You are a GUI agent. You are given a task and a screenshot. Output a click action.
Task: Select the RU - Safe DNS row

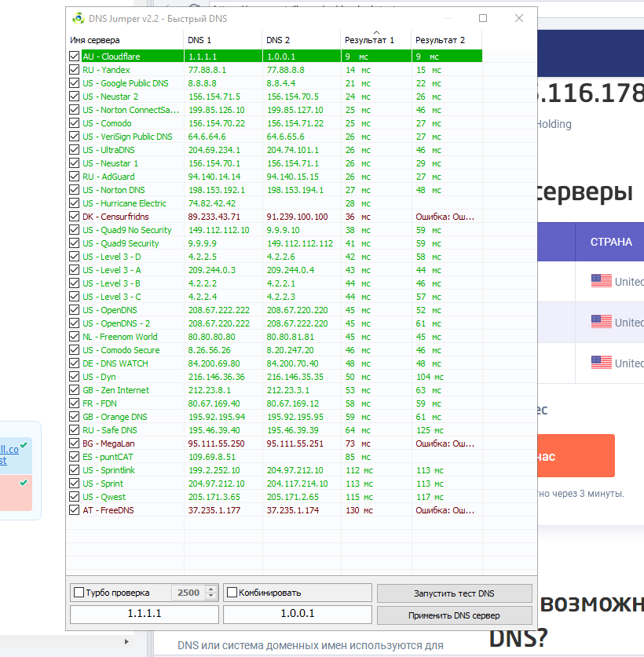coord(274,430)
